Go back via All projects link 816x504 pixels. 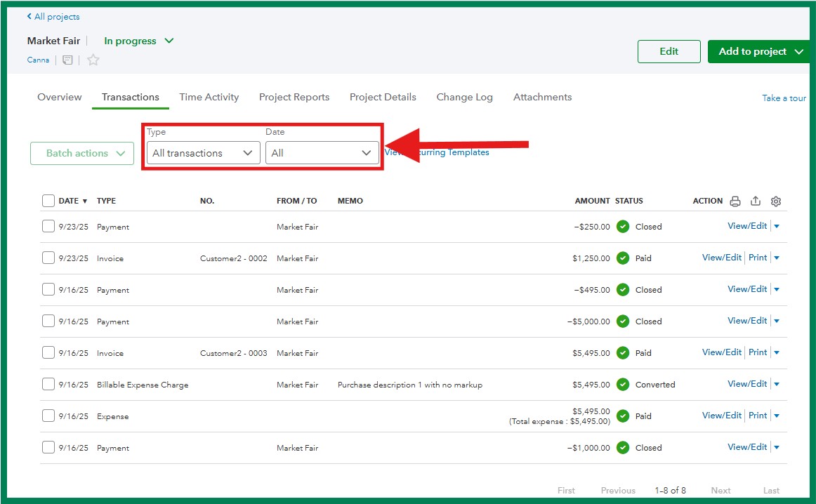point(53,17)
